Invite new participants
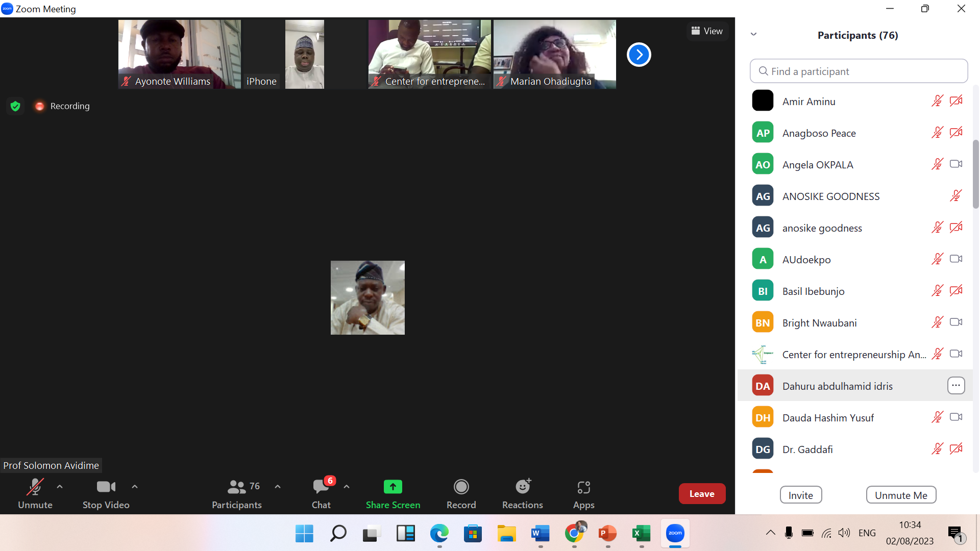Viewport: 980px width, 551px height. pos(801,495)
